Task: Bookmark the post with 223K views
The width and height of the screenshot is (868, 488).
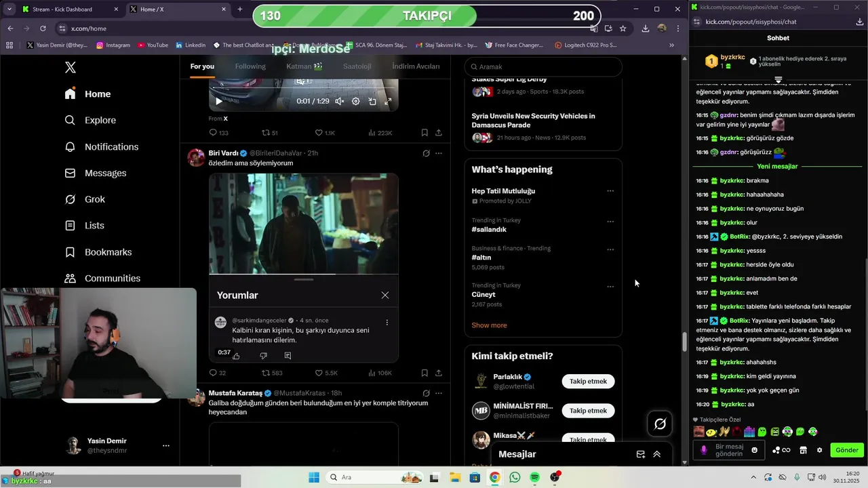Action: pyautogui.click(x=425, y=133)
